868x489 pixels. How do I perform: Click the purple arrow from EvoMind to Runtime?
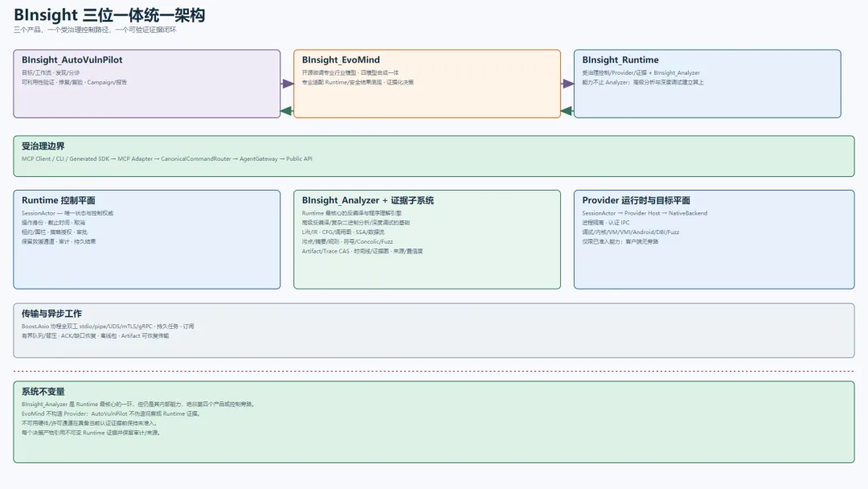pyautogui.click(x=567, y=84)
